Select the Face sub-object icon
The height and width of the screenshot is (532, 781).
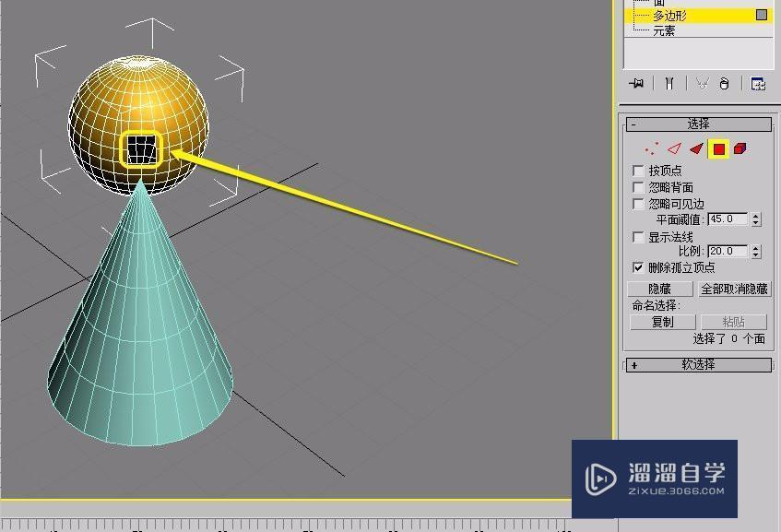694,148
